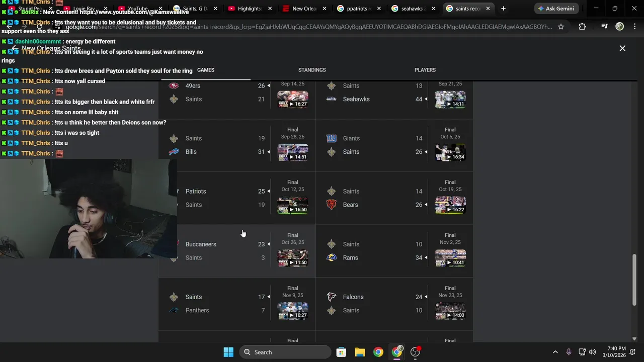This screenshot has width=644, height=362.
Task: Click the Giants team logo
Action: tap(331, 138)
